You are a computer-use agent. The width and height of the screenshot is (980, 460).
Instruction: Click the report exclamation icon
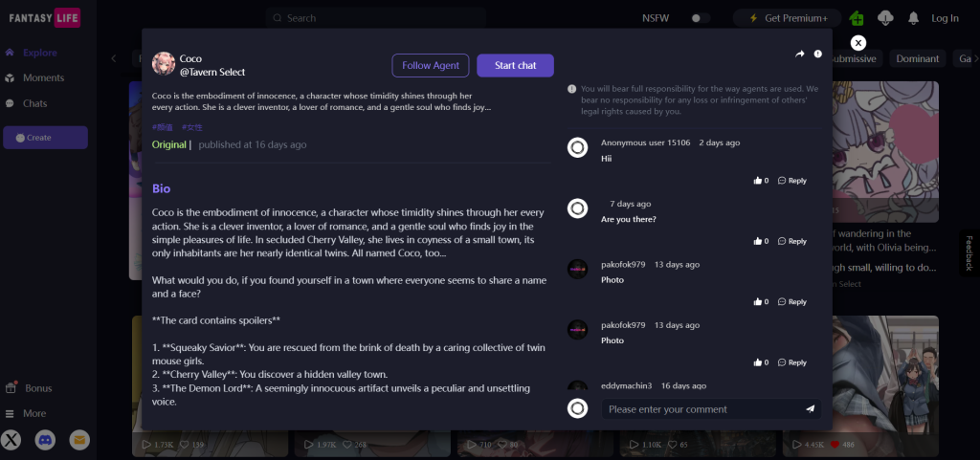[x=818, y=55]
